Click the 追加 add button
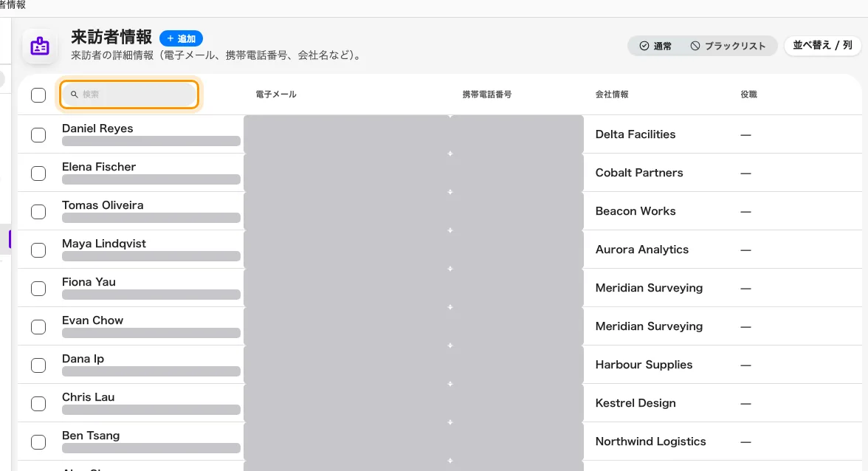 click(x=181, y=38)
